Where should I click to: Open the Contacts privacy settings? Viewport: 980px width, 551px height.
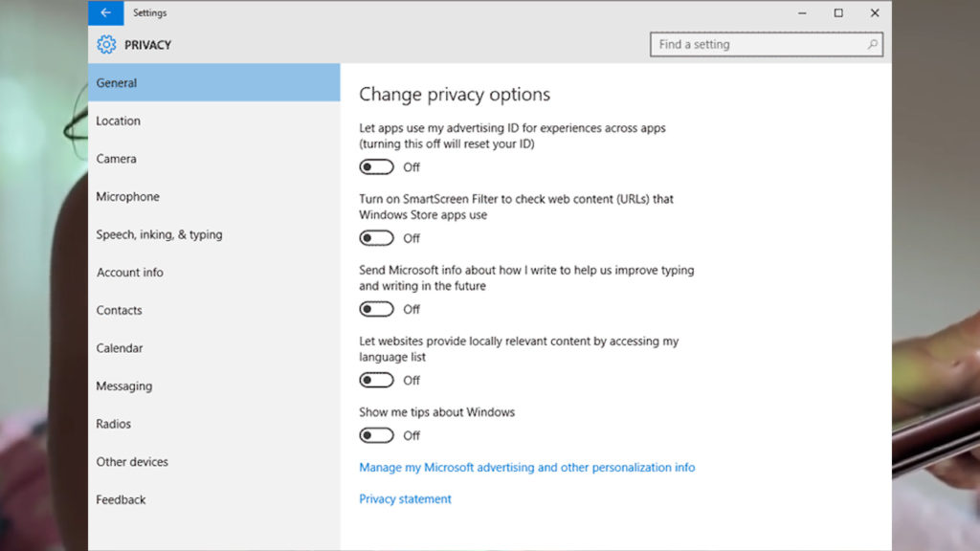point(213,310)
